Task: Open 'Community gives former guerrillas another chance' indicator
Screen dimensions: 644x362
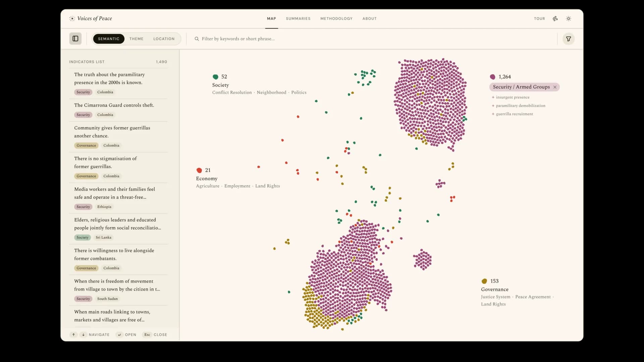Action: coord(118,137)
